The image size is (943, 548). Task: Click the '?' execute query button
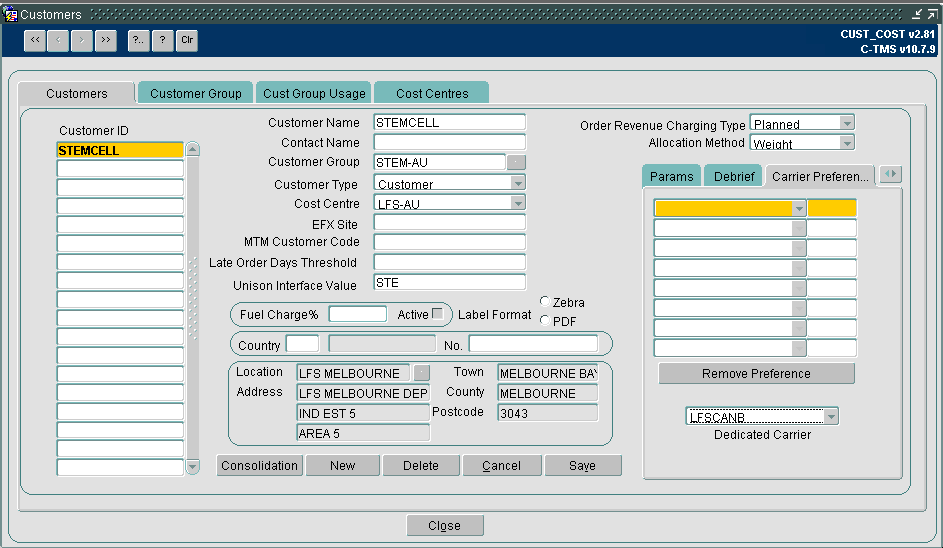pos(162,40)
